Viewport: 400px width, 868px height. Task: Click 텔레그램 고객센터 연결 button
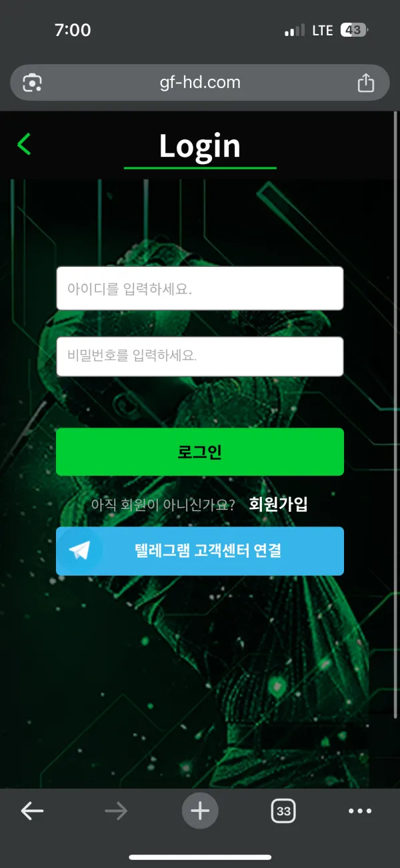pos(200,551)
